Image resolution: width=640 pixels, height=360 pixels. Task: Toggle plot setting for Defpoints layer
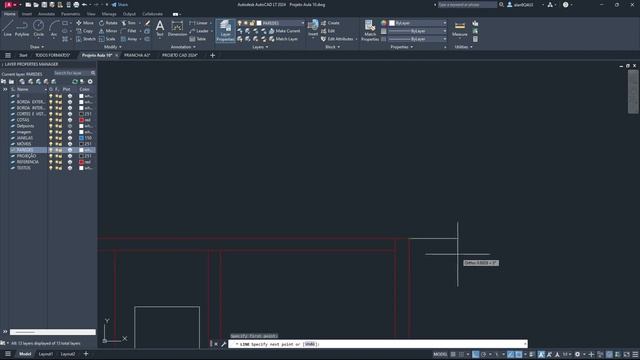[70, 126]
